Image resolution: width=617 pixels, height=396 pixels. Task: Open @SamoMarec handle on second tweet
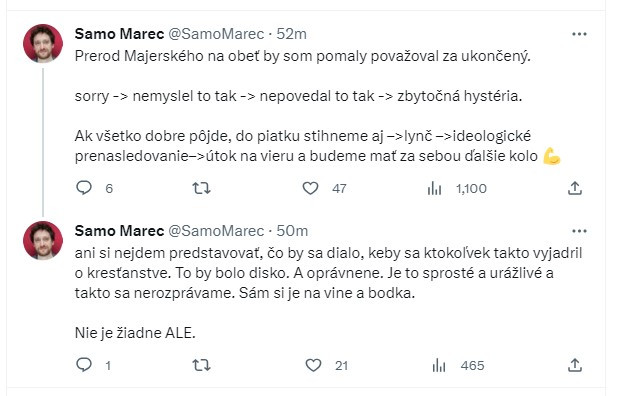click(x=216, y=231)
